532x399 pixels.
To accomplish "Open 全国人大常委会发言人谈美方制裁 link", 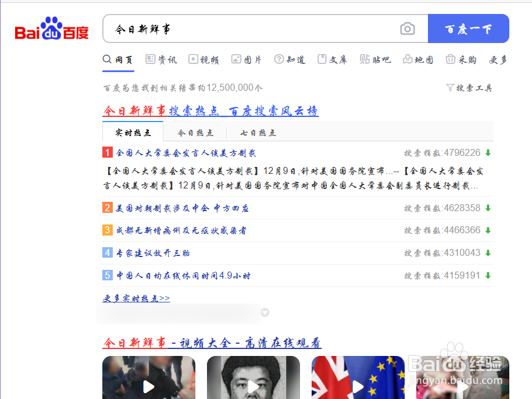I will click(x=186, y=153).
